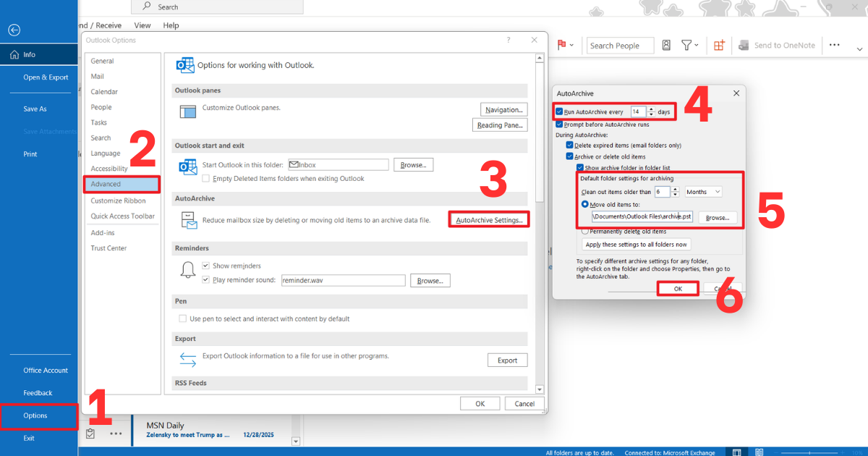The width and height of the screenshot is (868, 456).
Task: Open the ellipsis overflow icon in the toolbar
Action: point(835,45)
